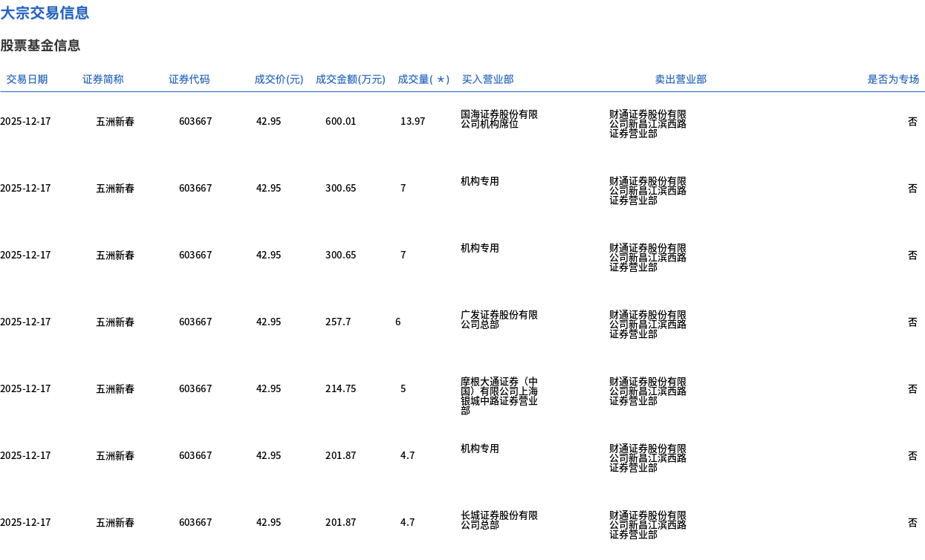Click the 卖出营业部 column header
This screenshot has width=925, height=560.
coord(681,79)
